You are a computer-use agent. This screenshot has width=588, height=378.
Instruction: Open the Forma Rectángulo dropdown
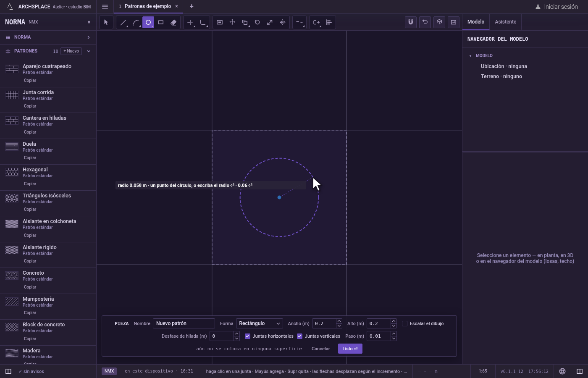259,323
